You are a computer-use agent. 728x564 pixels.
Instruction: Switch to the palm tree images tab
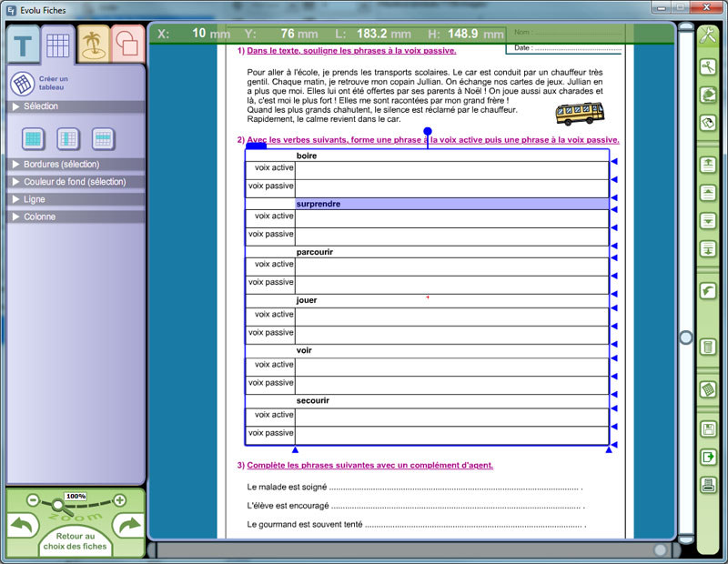pyautogui.click(x=92, y=43)
